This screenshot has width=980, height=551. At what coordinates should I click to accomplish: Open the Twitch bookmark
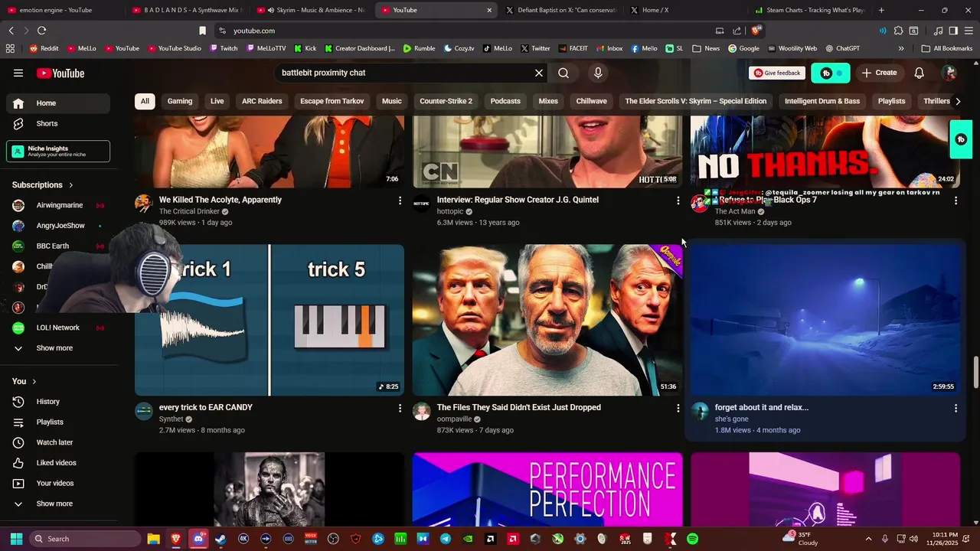click(x=224, y=48)
